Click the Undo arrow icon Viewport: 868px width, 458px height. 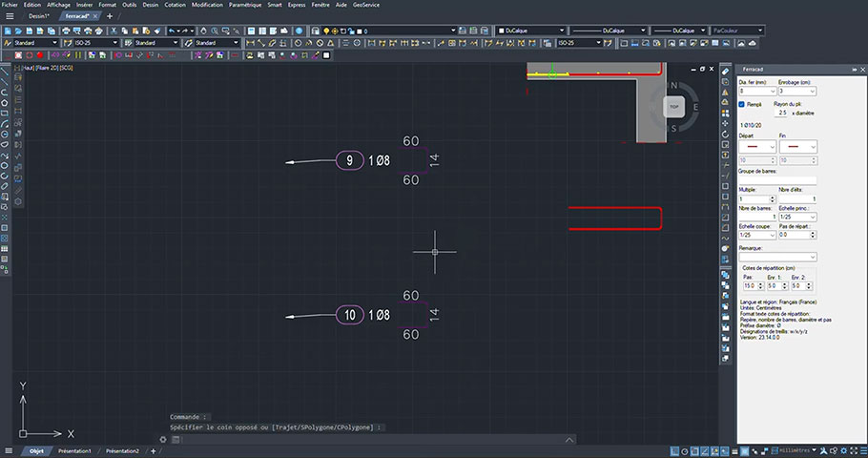coord(172,31)
